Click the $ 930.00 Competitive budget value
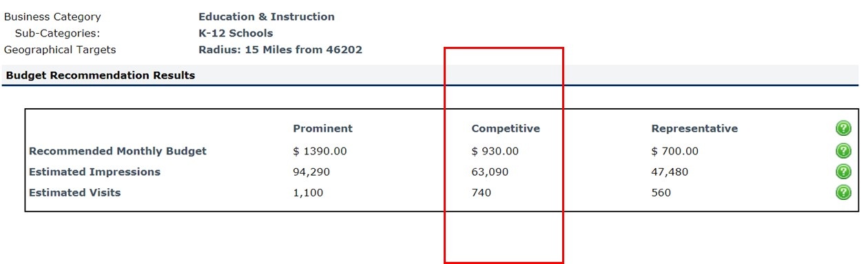Image resolution: width=868 pixels, height=264 pixels. click(x=495, y=152)
